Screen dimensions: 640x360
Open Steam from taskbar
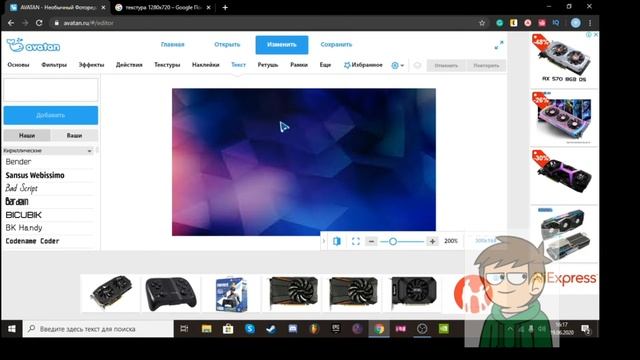point(271,329)
